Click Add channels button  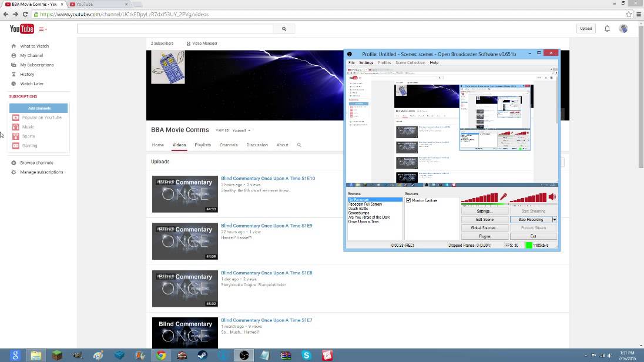[x=39, y=108]
